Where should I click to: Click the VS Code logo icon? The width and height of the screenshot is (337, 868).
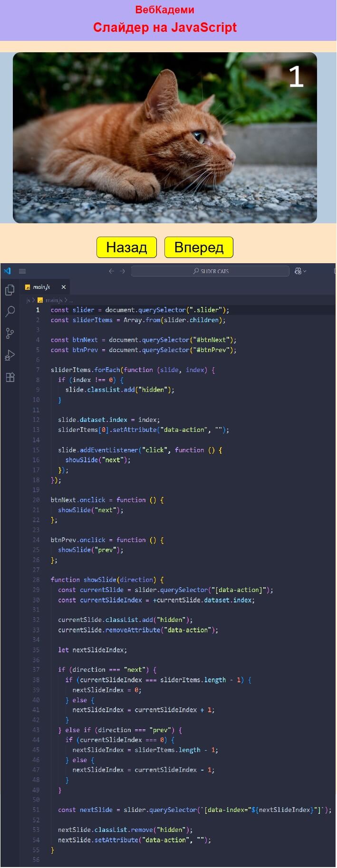[x=7, y=271]
